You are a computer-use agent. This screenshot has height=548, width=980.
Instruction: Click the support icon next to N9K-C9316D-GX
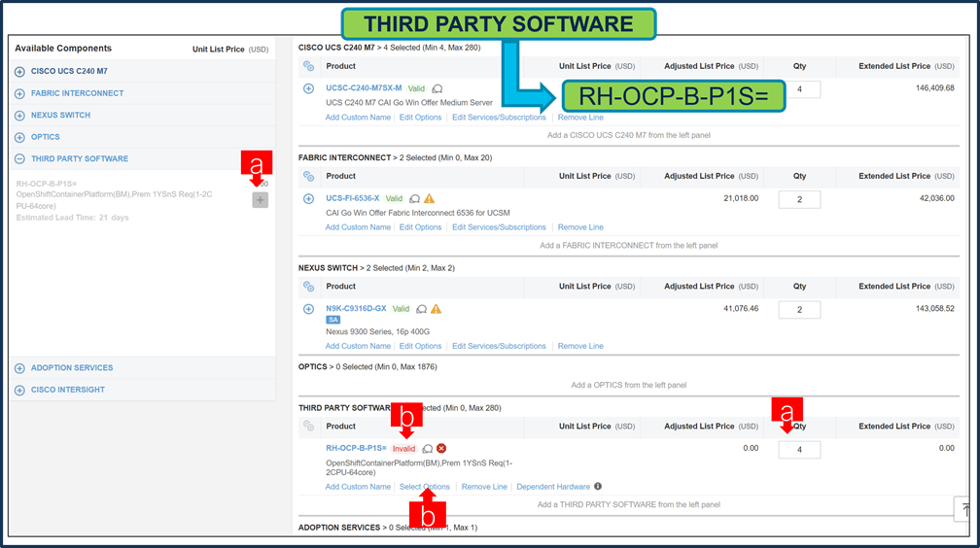pos(422,309)
